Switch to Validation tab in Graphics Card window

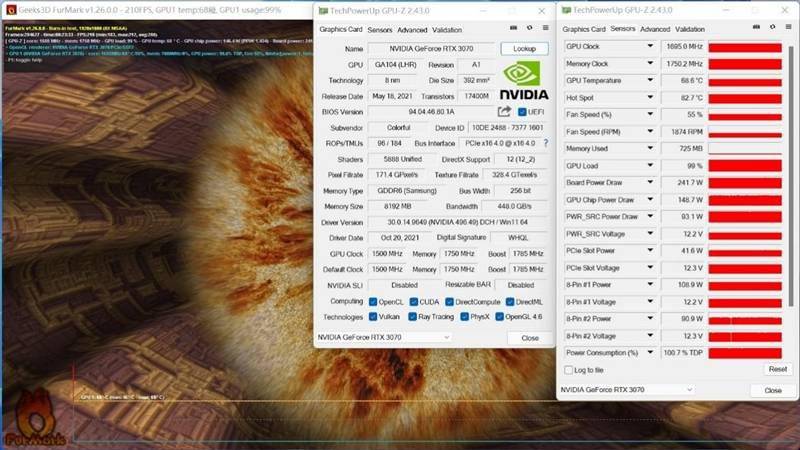pyautogui.click(x=447, y=30)
